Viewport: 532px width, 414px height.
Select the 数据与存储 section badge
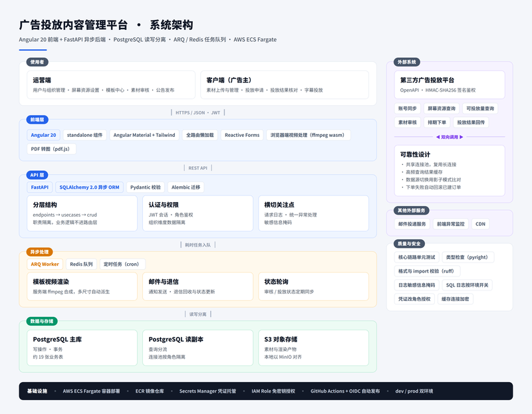point(42,321)
